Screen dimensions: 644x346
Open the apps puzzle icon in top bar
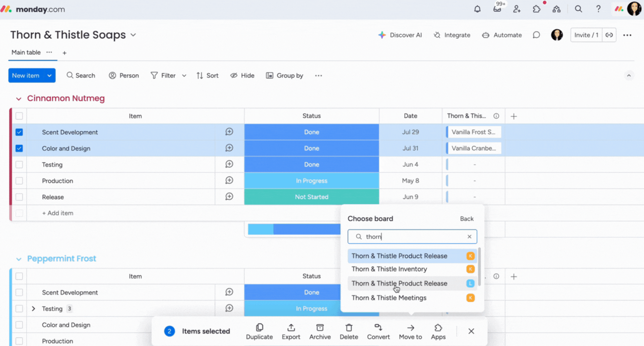(x=537, y=9)
